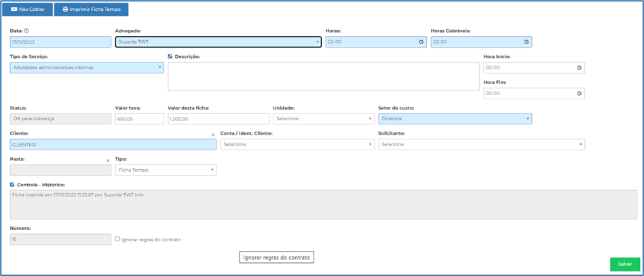Click the Hora Início field

pyautogui.click(x=534, y=67)
